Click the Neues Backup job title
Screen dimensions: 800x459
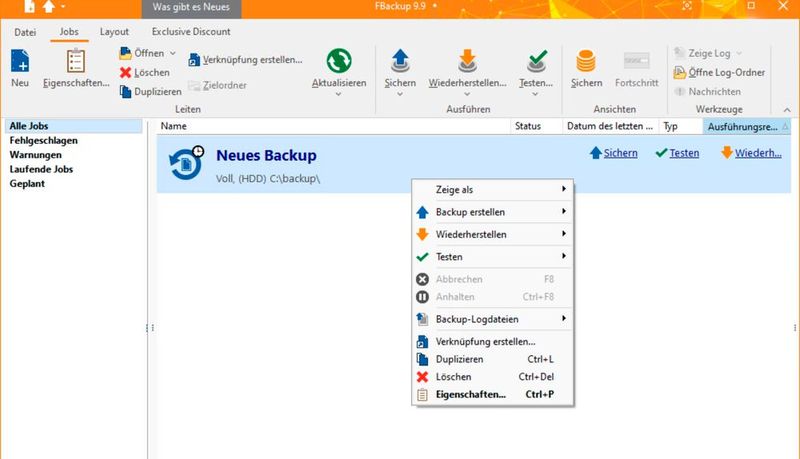(266, 156)
